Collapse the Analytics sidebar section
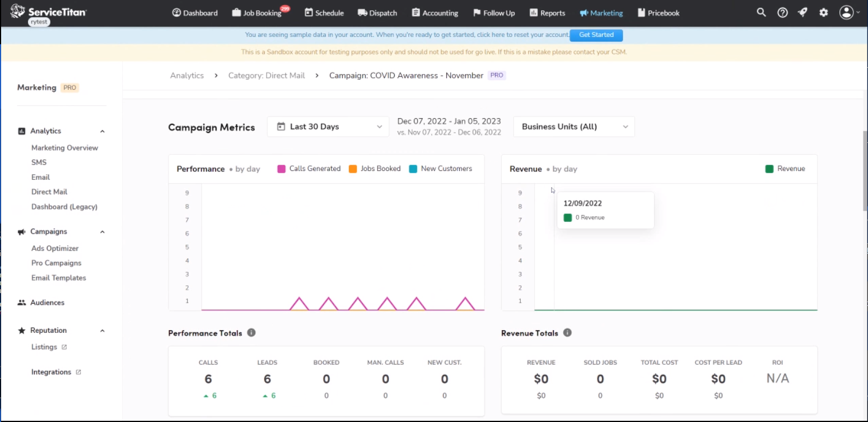Image resolution: width=868 pixels, height=422 pixels. pyautogui.click(x=102, y=131)
